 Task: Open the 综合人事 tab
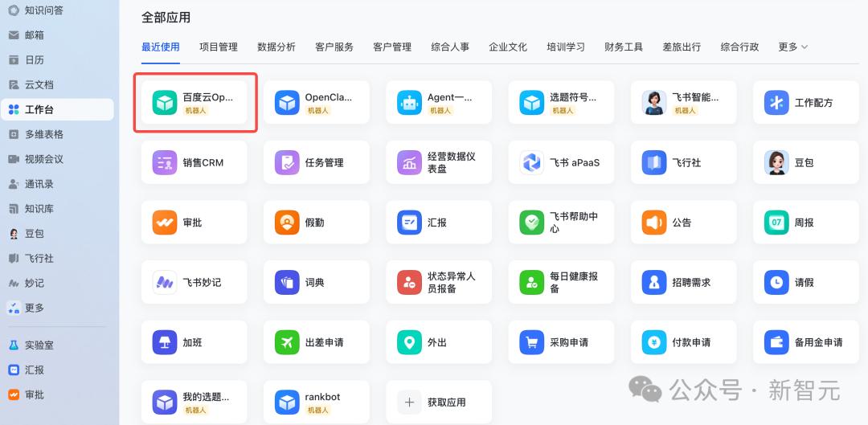[x=450, y=47]
